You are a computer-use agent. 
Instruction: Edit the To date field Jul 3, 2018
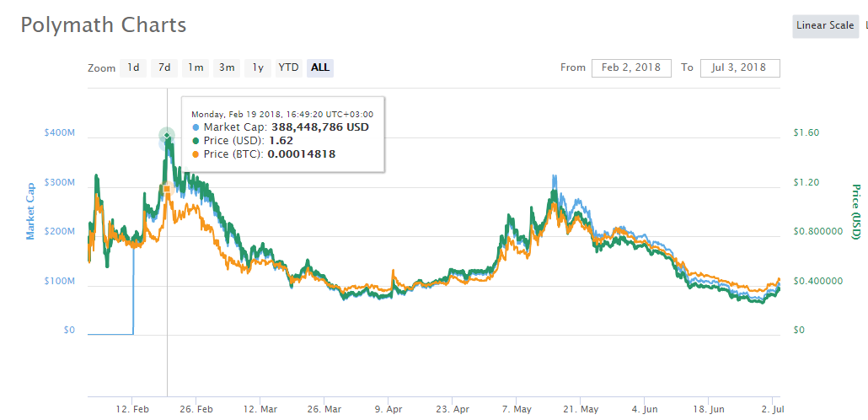740,67
